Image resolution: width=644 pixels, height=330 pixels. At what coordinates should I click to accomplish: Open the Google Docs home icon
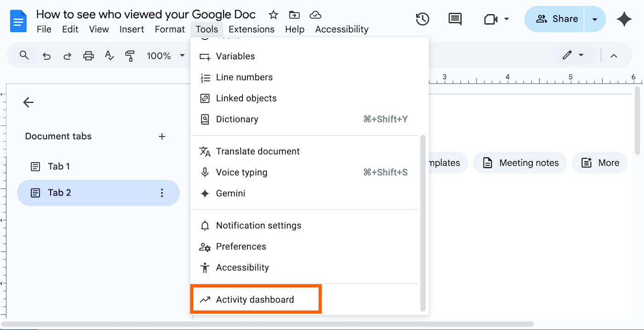(19, 21)
